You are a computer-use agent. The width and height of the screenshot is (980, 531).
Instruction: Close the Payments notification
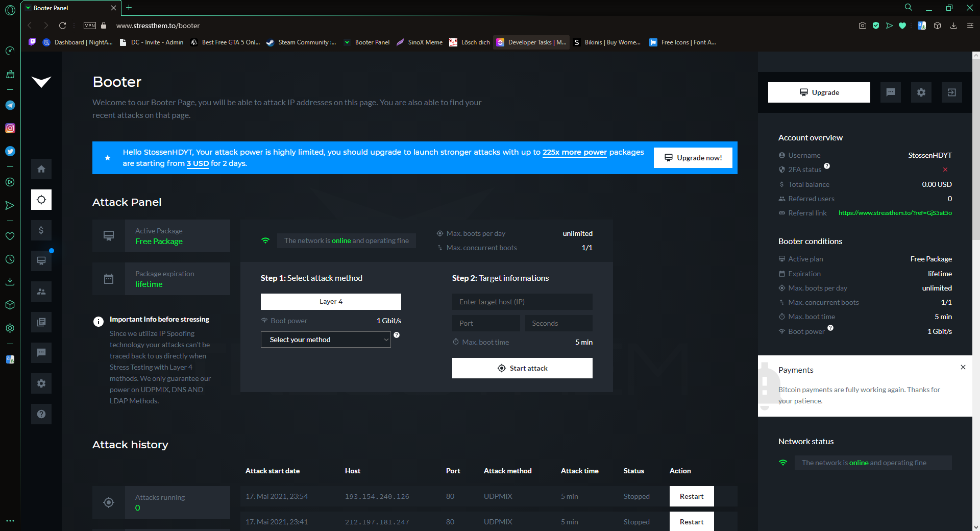pos(963,367)
